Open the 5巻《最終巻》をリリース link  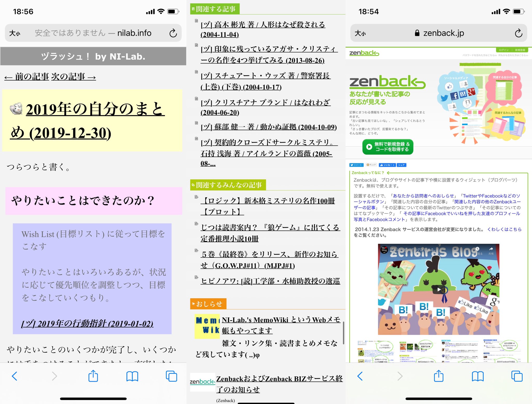(269, 260)
